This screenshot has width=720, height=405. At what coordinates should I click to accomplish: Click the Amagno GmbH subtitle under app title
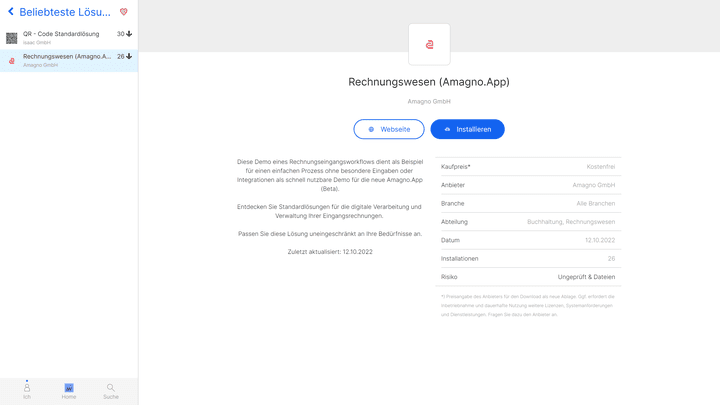[429, 102]
